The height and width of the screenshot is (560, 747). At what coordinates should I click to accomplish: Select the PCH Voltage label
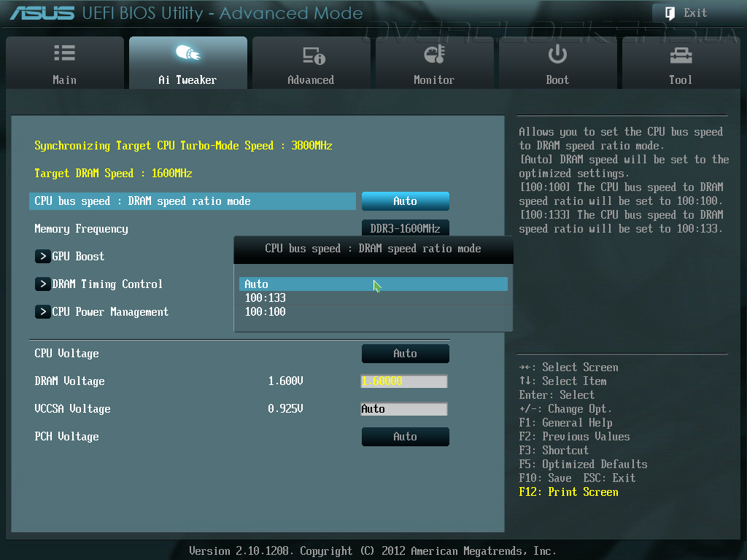[66, 437]
